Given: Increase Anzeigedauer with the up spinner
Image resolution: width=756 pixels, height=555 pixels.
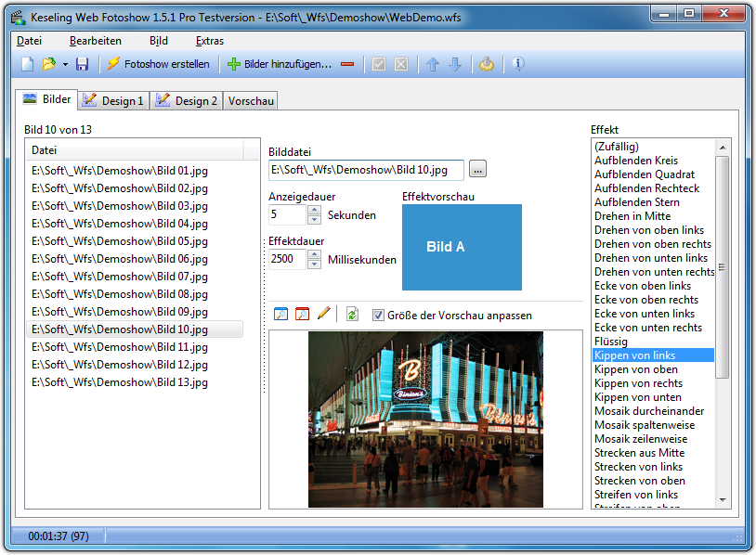Looking at the screenshot, I should (314, 210).
